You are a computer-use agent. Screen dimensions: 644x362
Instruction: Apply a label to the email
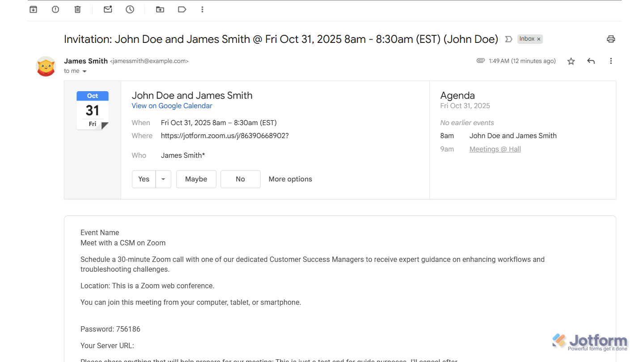[182, 9]
